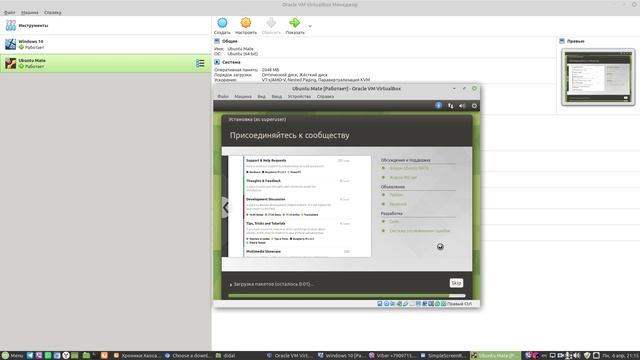640x360 pixels.
Task: Click the volume speaker icon in guest panel
Action: click(462, 106)
